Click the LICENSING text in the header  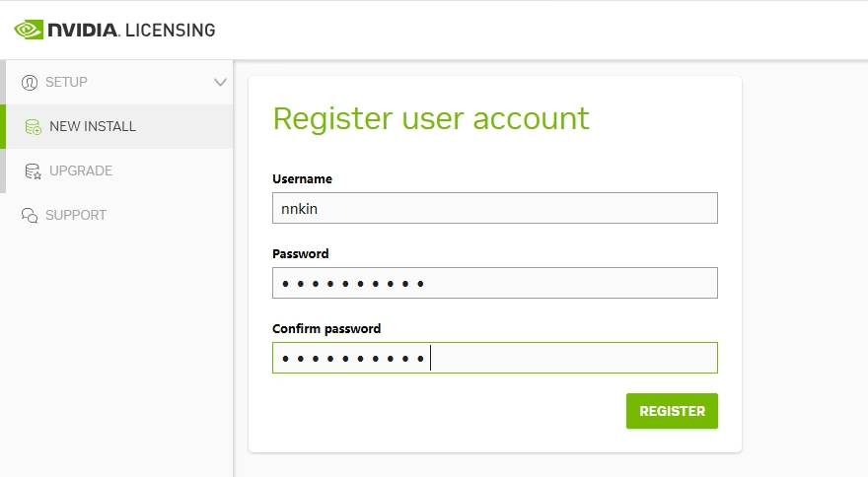click(x=170, y=30)
